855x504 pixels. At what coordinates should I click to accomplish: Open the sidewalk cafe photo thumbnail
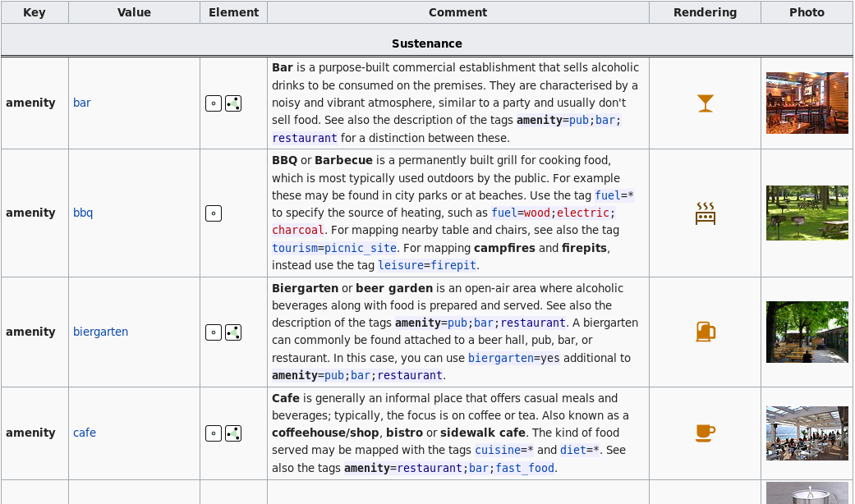(x=807, y=433)
